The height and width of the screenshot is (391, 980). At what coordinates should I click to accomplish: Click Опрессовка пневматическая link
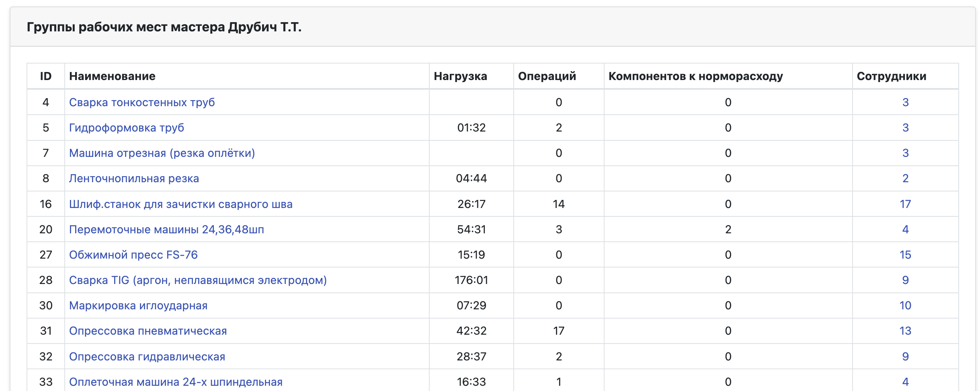point(148,331)
